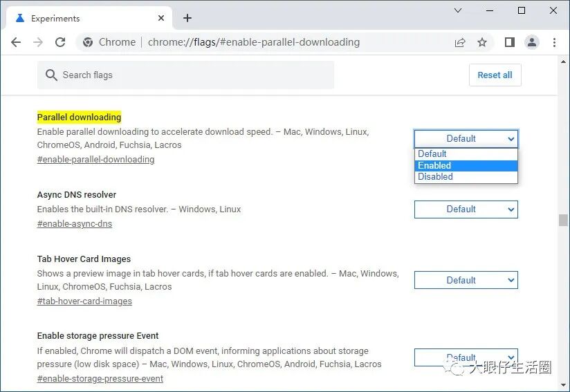Click the Chrome site info icon
Image resolution: width=570 pixels, height=392 pixels.
click(88, 42)
